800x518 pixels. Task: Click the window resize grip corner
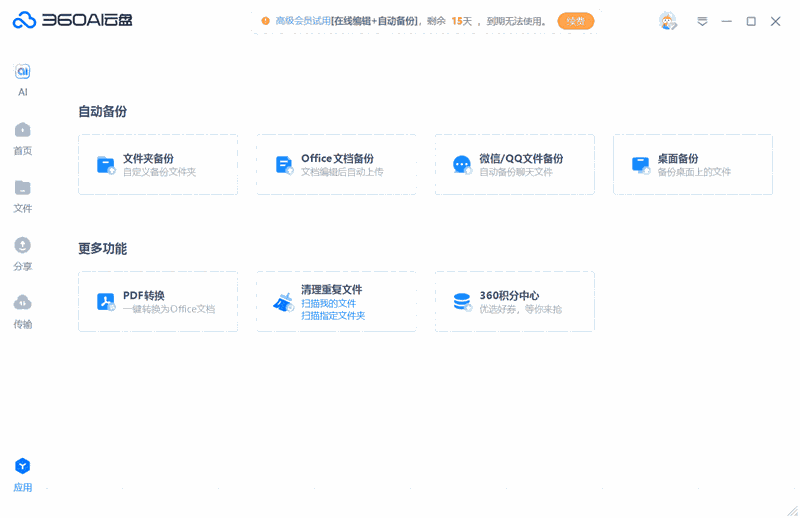click(792, 510)
